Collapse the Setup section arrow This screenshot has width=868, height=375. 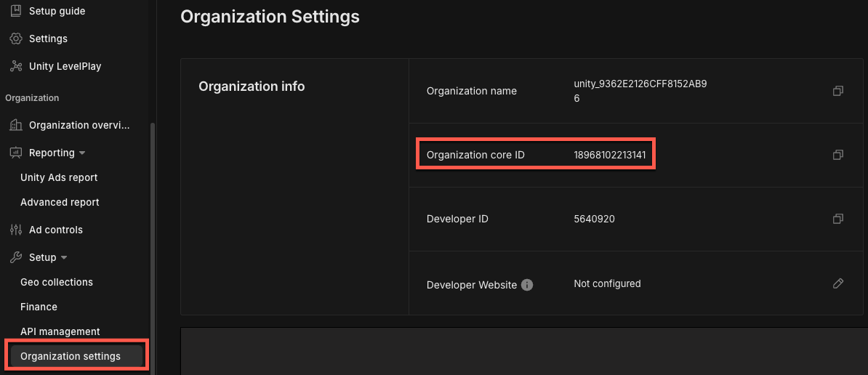coord(64,258)
